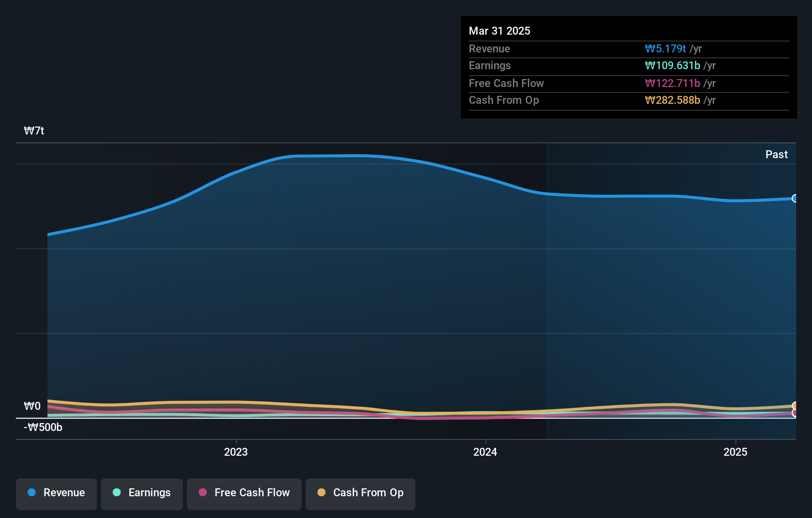Select the Cash From Op endpoint marker
The width and height of the screenshot is (812, 518).
tap(795, 406)
